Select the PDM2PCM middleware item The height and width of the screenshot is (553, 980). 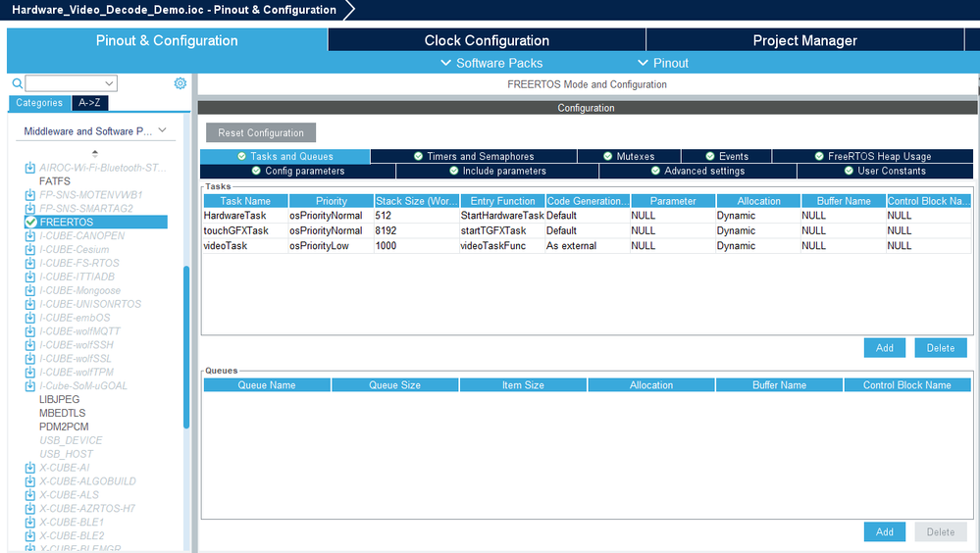pyautogui.click(x=64, y=427)
